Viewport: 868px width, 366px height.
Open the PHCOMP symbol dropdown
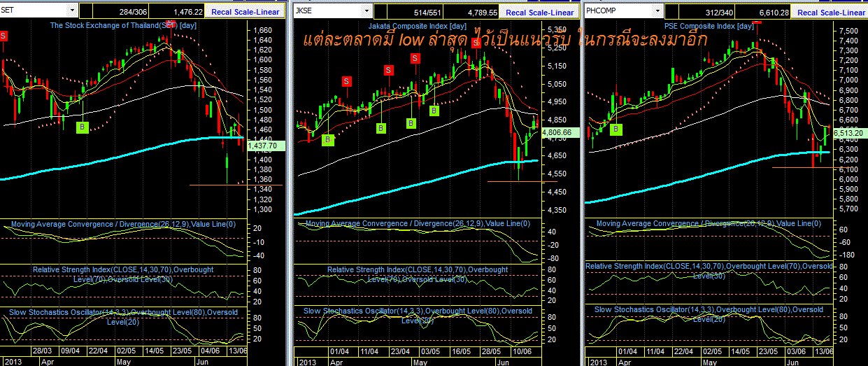point(657,11)
